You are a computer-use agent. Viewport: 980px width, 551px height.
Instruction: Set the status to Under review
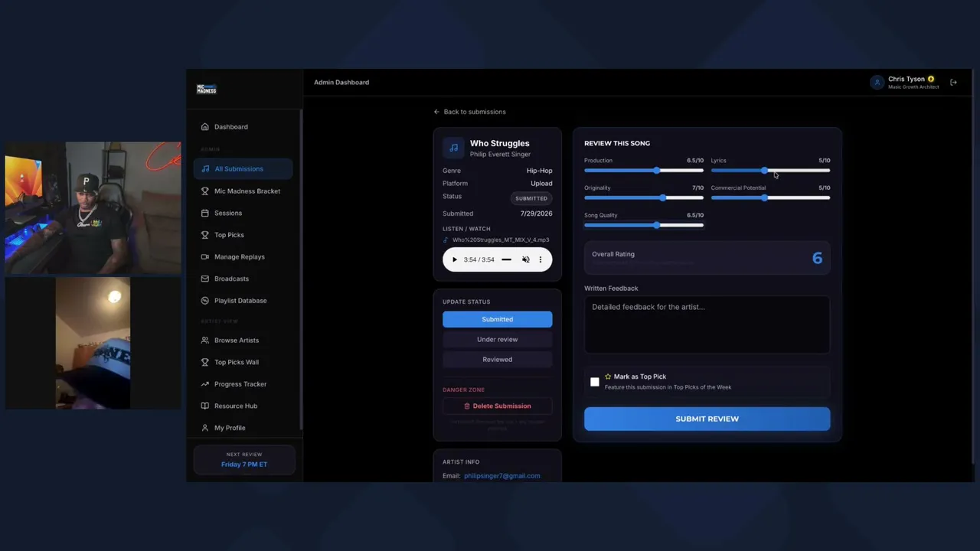point(498,339)
